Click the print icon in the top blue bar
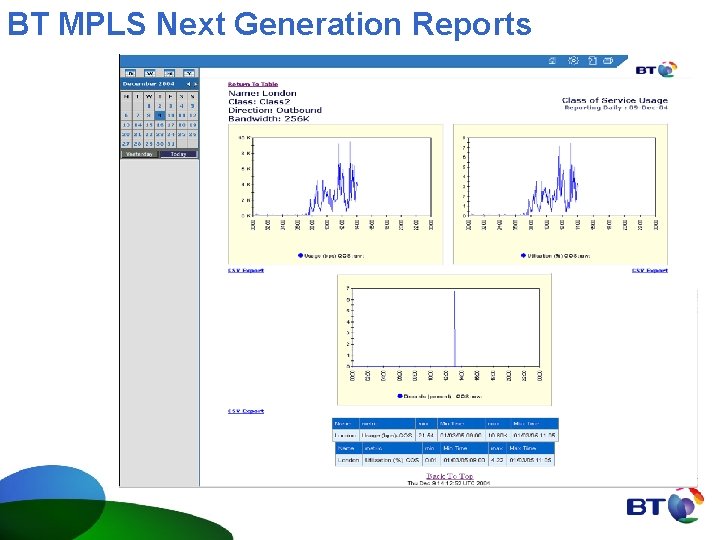This screenshot has width=720, height=540. (608, 61)
